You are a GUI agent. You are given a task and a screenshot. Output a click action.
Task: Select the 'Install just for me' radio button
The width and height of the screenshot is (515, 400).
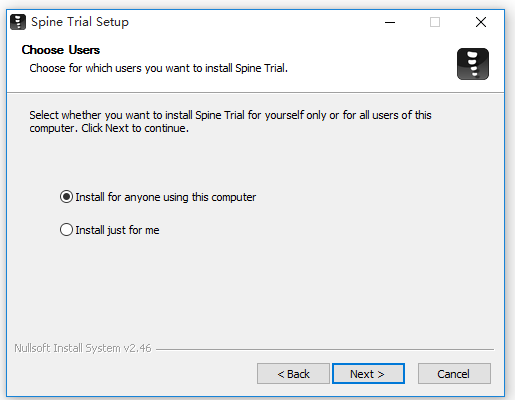[66, 230]
